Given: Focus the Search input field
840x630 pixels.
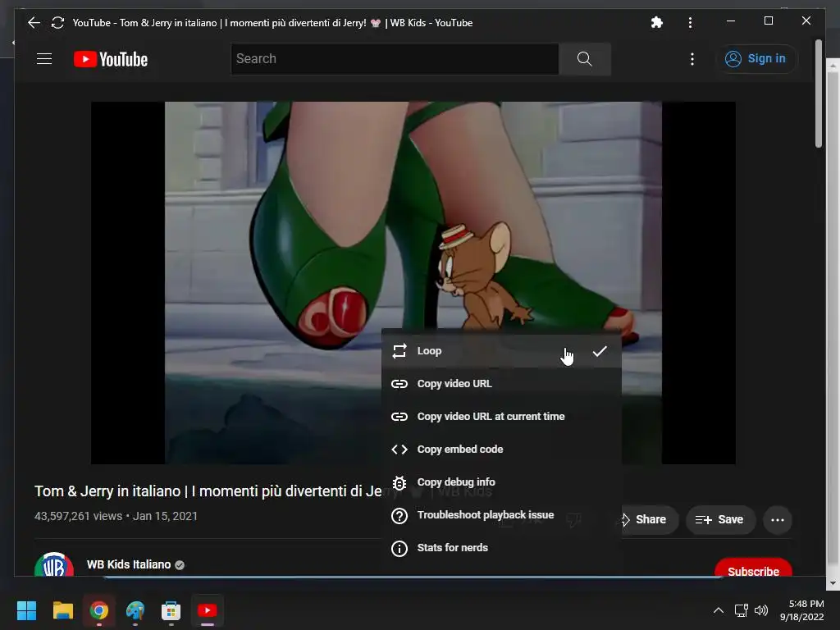Looking at the screenshot, I should (395, 59).
